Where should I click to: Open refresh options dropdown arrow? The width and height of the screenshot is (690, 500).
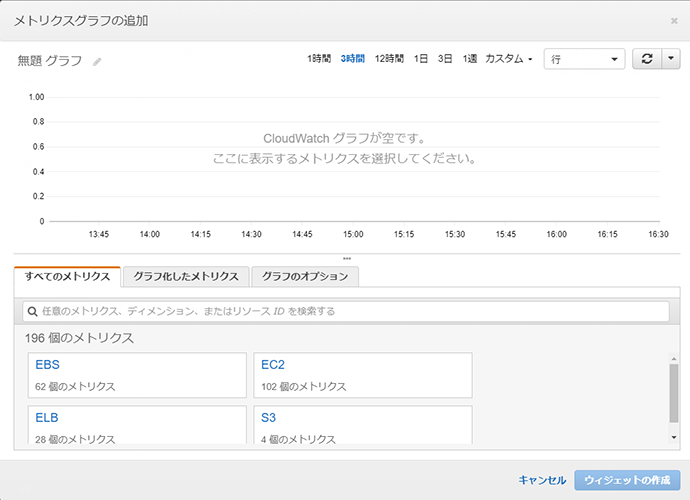pos(671,59)
